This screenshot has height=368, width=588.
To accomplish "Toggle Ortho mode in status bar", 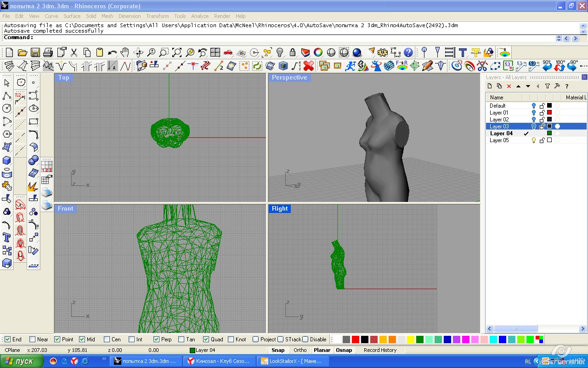I will click(x=300, y=350).
